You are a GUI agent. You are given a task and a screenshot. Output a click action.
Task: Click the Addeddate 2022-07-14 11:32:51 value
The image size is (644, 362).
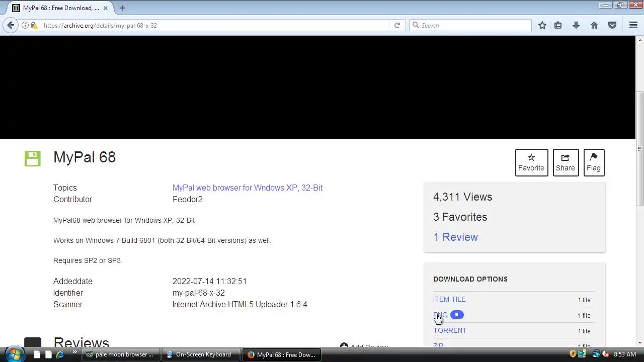tap(209, 281)
